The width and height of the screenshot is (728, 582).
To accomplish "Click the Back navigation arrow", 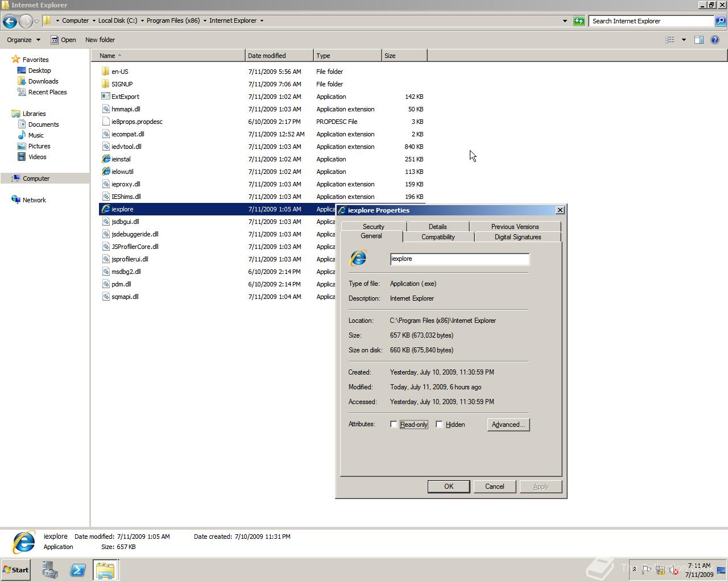I will [10, 21].
